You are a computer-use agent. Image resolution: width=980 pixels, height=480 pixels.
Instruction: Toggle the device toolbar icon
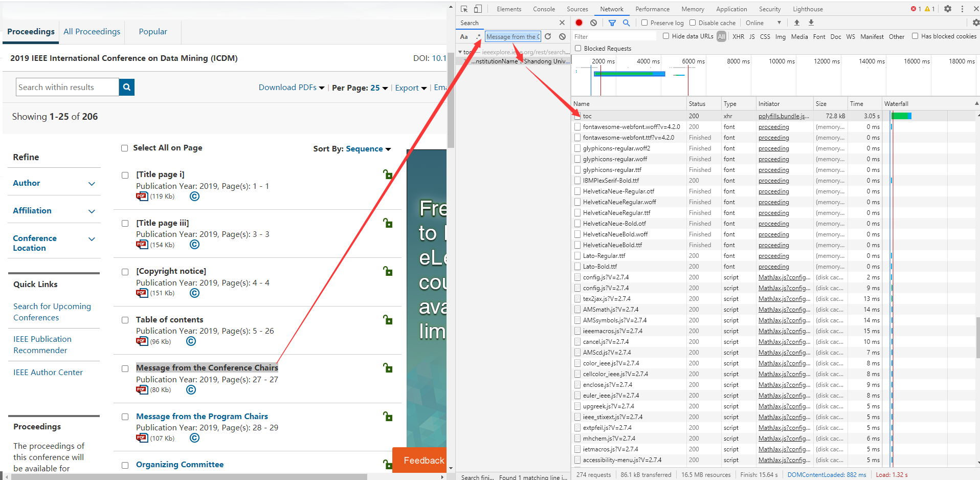tap(478, 9)
